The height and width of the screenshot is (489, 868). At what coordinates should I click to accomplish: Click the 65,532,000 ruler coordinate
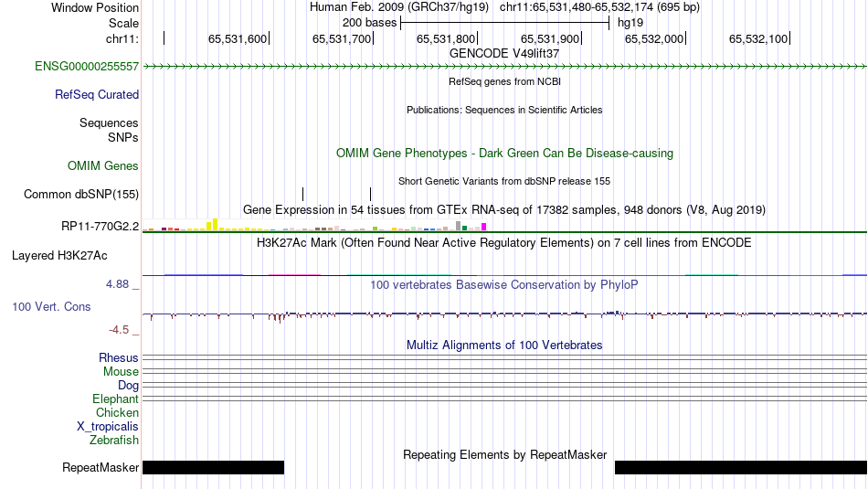click(x=654, y=38)
